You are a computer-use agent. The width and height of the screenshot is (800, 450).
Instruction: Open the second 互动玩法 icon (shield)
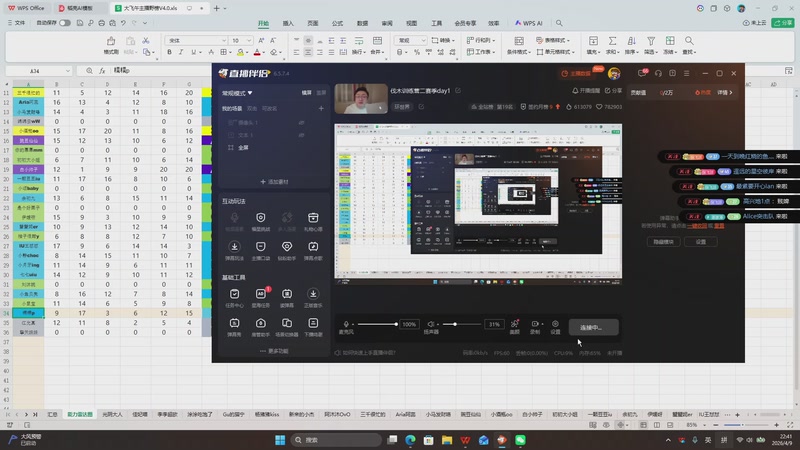pyautogui.click(x=261, y=218)
